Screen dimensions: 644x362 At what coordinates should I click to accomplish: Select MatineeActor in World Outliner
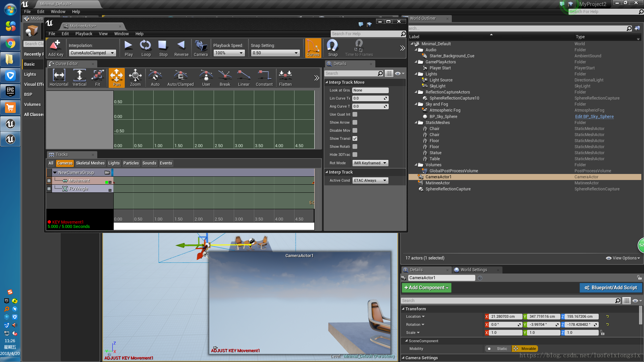click(x=437, y=183)
